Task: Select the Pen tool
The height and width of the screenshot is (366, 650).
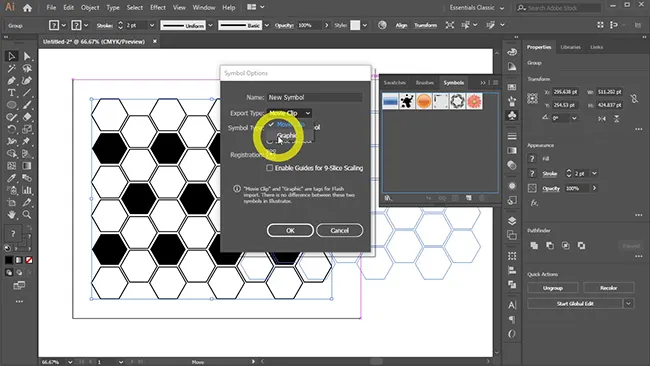Action: click(x=11, y=80)
